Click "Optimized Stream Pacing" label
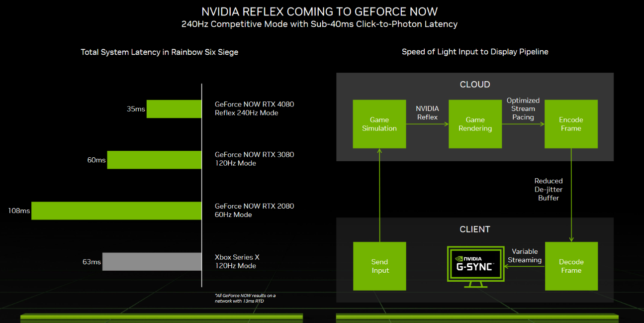The height and width of the screenshot is (323, 644). [x=523, y=108]
